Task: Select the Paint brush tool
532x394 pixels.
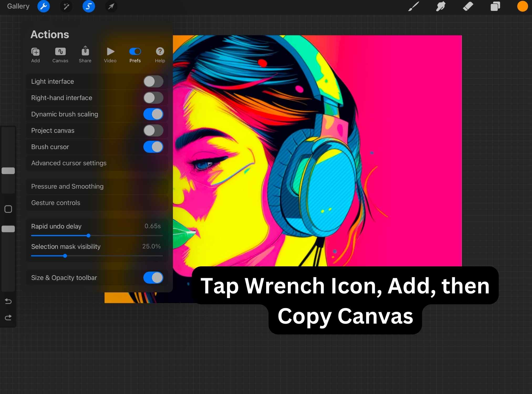Action: pos(413,6)
